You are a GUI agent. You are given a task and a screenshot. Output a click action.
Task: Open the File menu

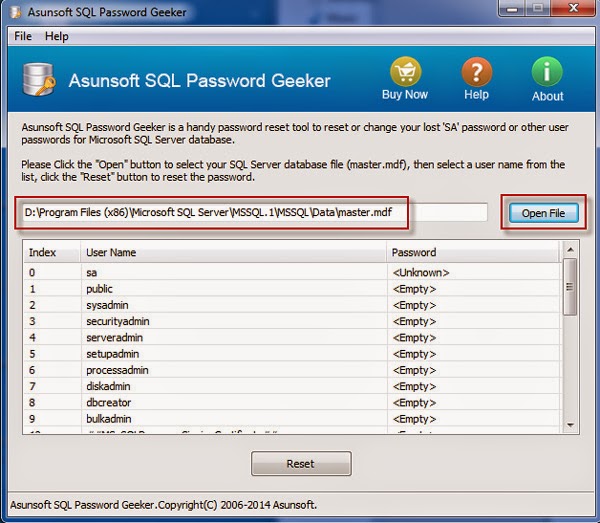point(23,36)
